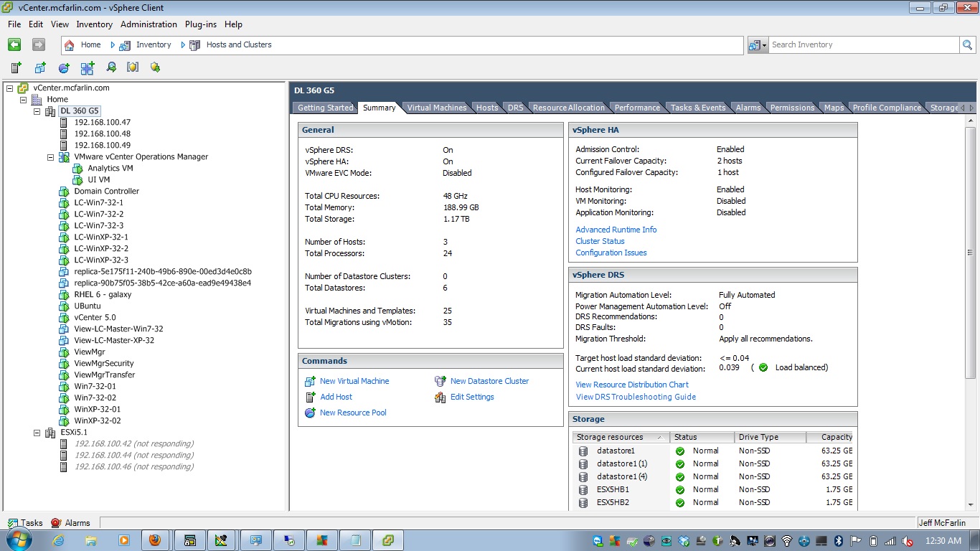
Task: Open the Plug-ins menu
Action: pos(201,24)
